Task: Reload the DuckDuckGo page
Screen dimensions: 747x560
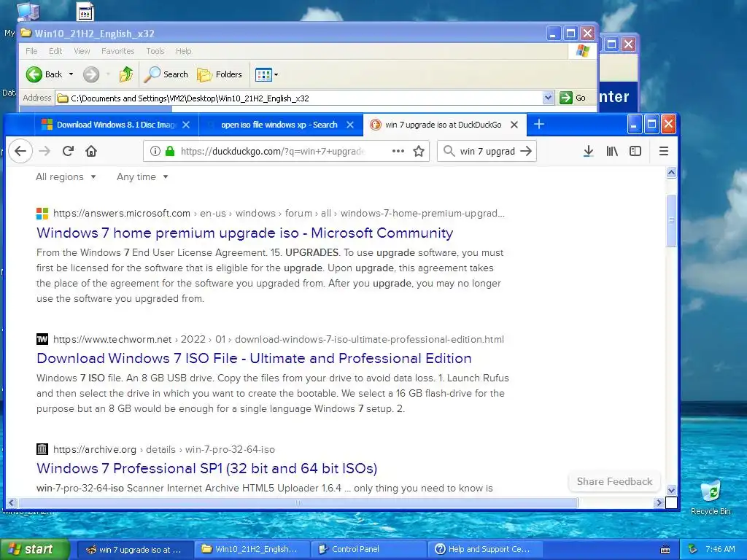Action: [68, 152]
